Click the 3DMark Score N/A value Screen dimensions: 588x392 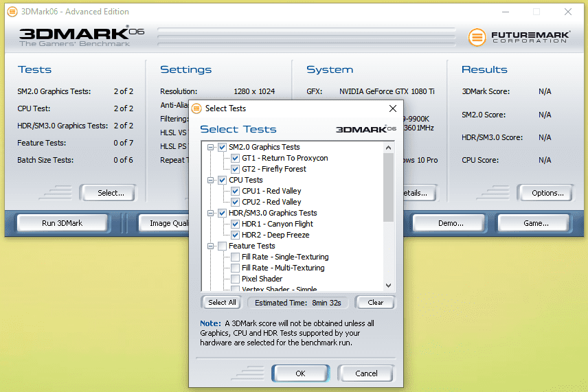point(545,91)
